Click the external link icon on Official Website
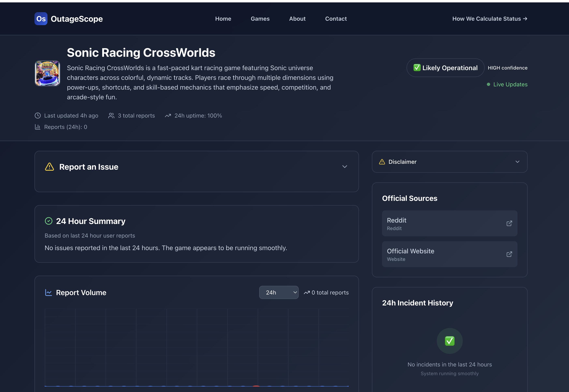 pyautogui.click(x=509, y=254)
